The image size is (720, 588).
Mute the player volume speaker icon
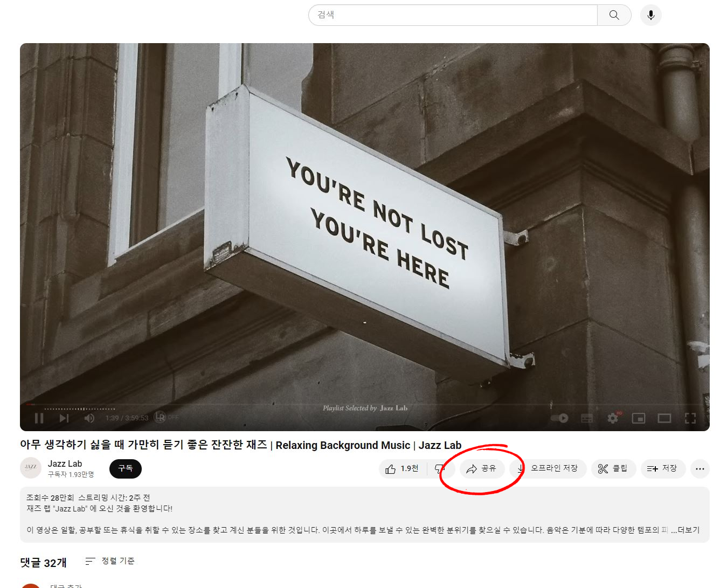click(89, 418)
